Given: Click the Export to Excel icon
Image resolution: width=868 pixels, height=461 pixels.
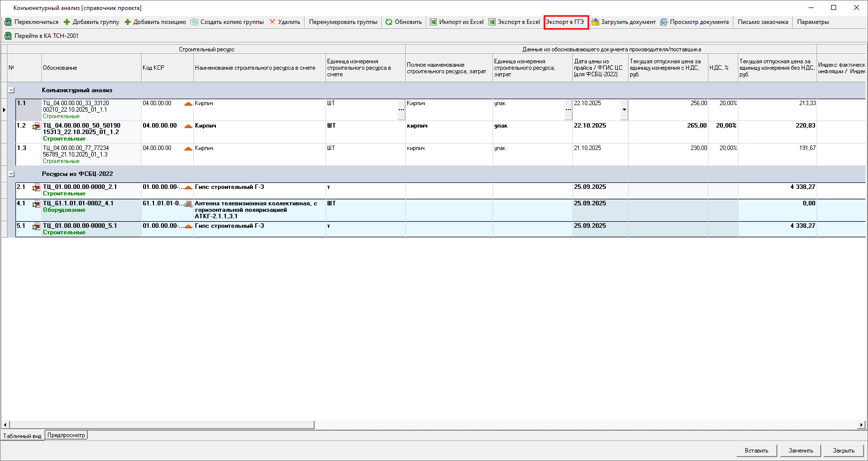Looking at the screenshot, I should pos(492,22).
